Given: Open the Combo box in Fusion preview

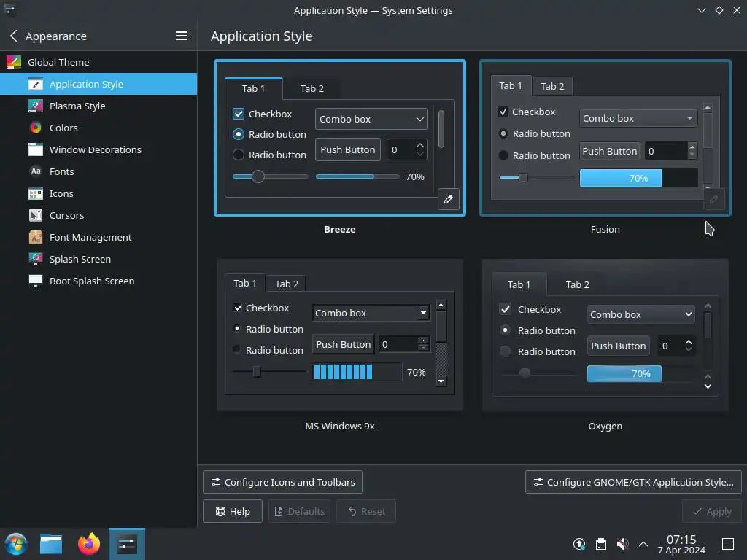Looking at the screenshot, I should point(638,118).
